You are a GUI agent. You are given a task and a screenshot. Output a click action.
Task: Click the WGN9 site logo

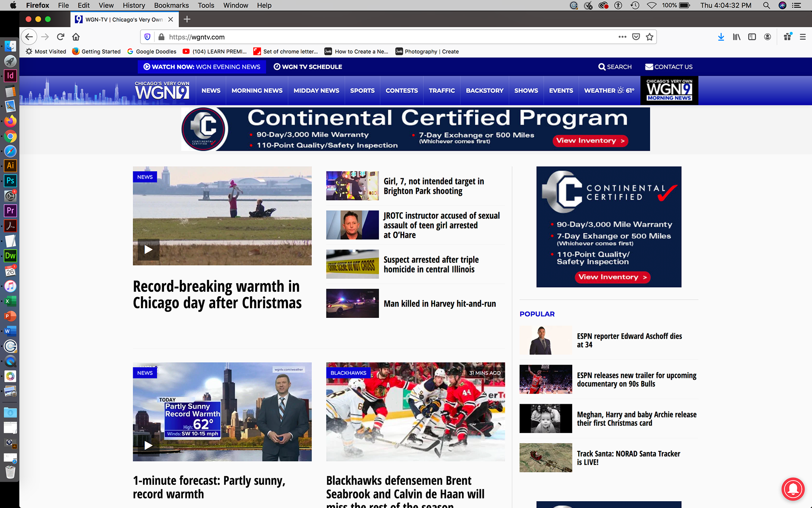(162, 90)
